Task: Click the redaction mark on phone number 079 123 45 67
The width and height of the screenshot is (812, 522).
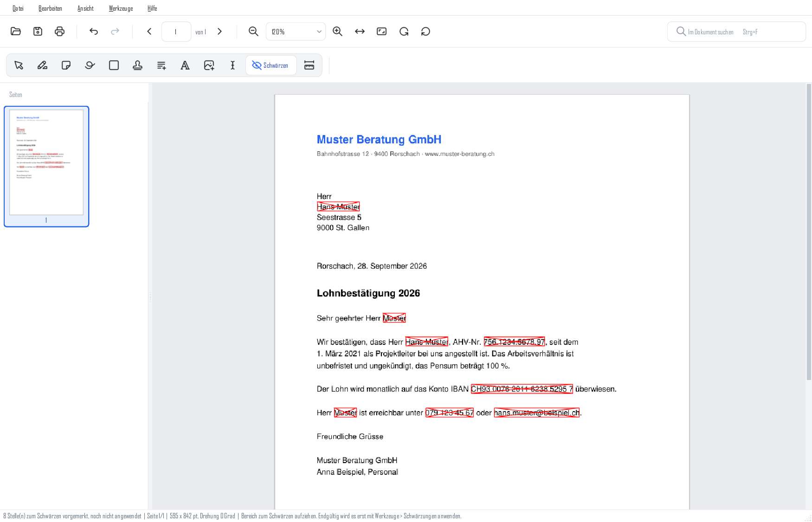Action: coord(450,412)
